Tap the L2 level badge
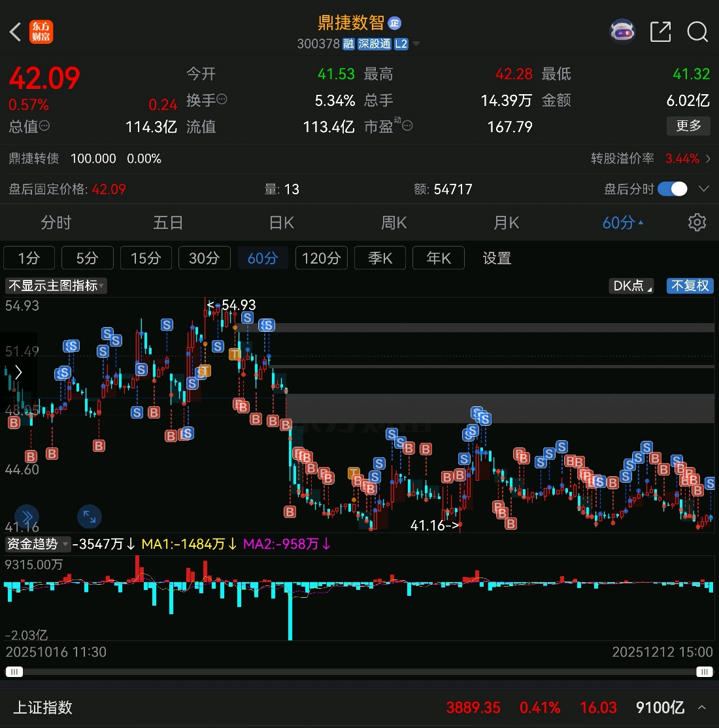Screen dimensions: 719x728 click(401, 44)
